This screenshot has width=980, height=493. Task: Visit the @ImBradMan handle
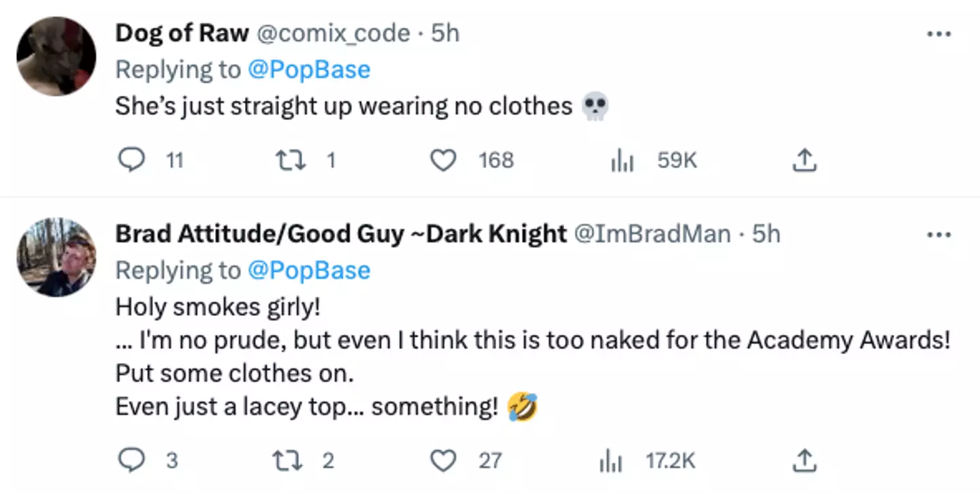(x=653, y=234)
